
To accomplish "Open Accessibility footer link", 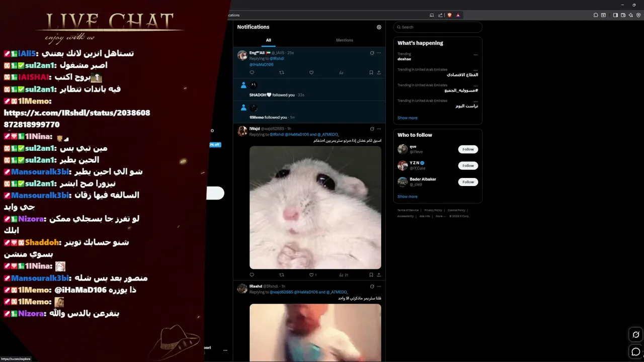I will point(406,216).
